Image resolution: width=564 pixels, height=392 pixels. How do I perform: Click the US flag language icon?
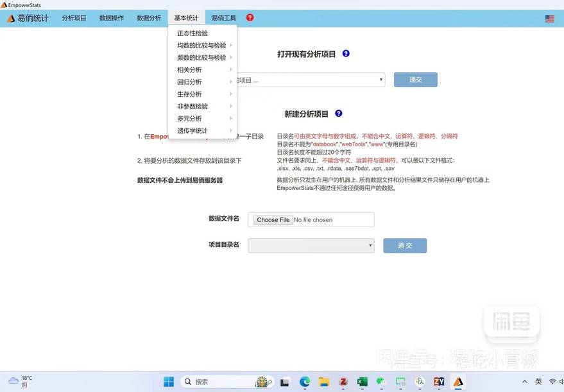point(550,19)
